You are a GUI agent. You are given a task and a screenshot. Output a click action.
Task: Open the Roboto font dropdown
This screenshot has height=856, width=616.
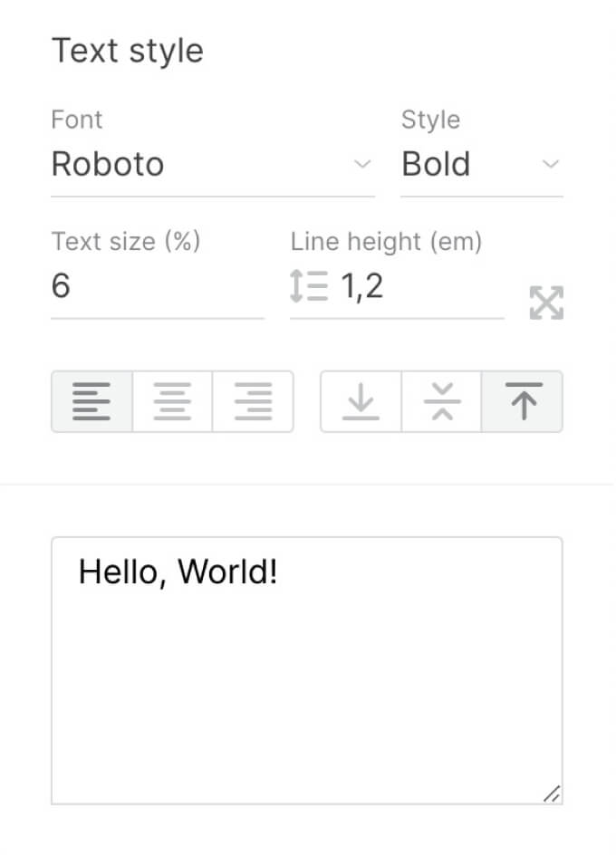pyautogui.click(x=199, y=165)
